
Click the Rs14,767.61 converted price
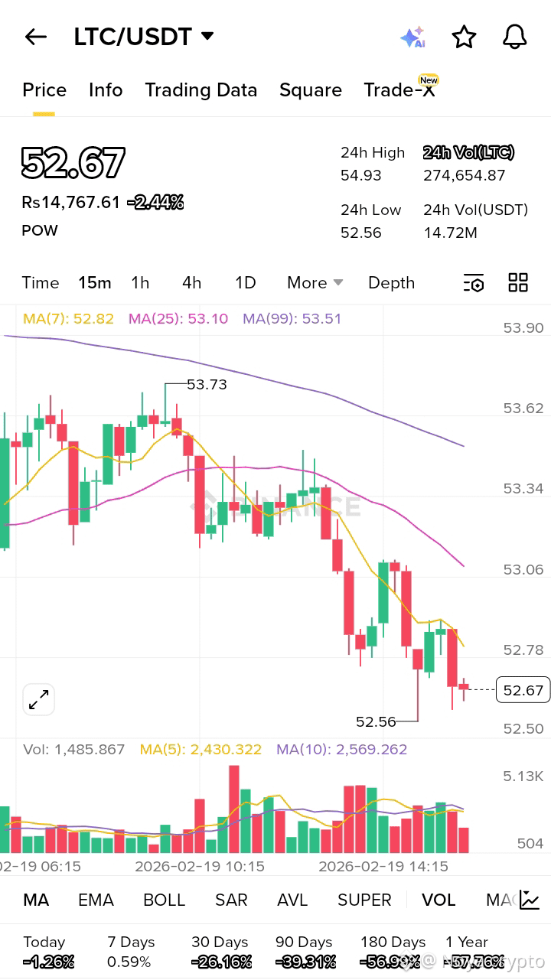click(x=70, y=203)
